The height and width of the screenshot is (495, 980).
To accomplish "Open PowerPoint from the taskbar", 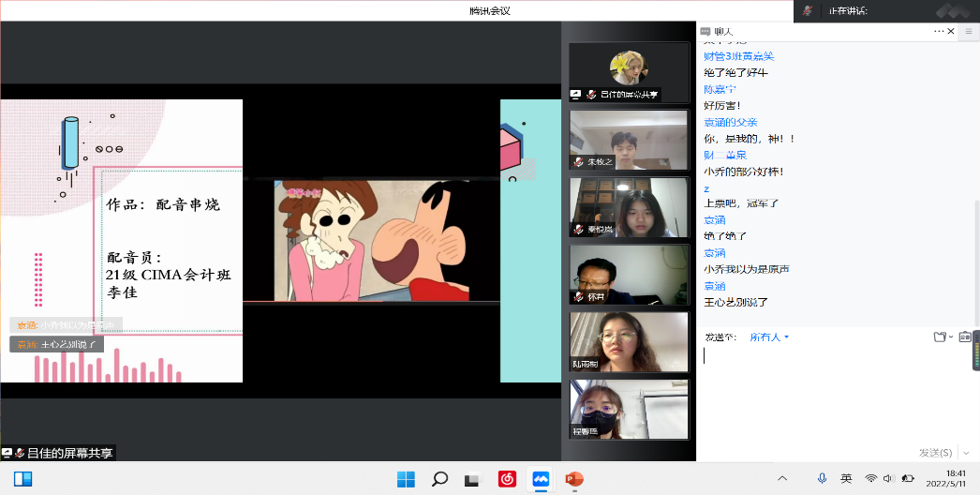I will point(573,479).
